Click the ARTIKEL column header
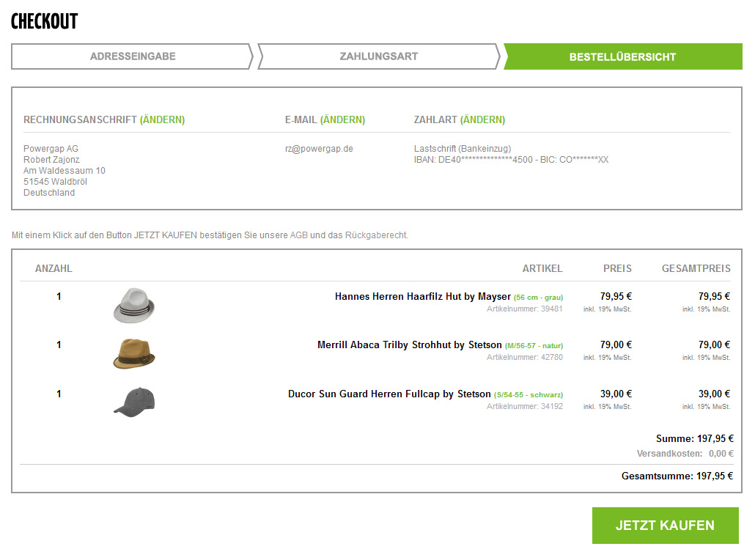This screenshot has width=755, height=560. tap(542, 269)
